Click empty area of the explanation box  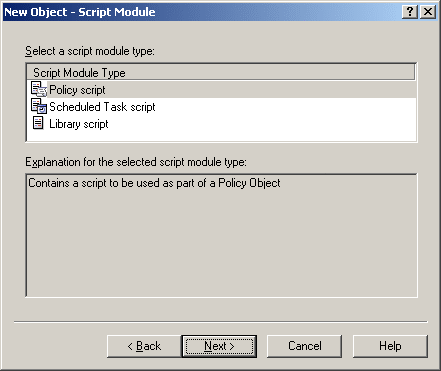point(221,243)
